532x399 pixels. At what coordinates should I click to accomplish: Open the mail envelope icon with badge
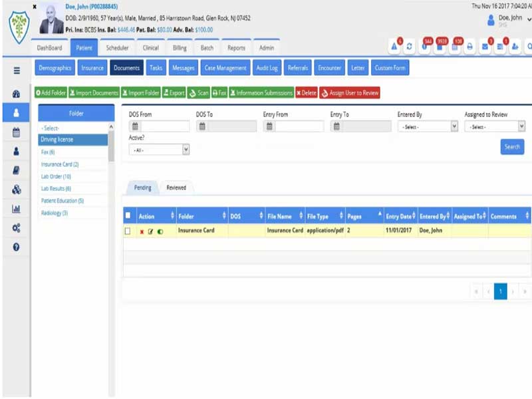pyautogui.click(x=485, y=47)
